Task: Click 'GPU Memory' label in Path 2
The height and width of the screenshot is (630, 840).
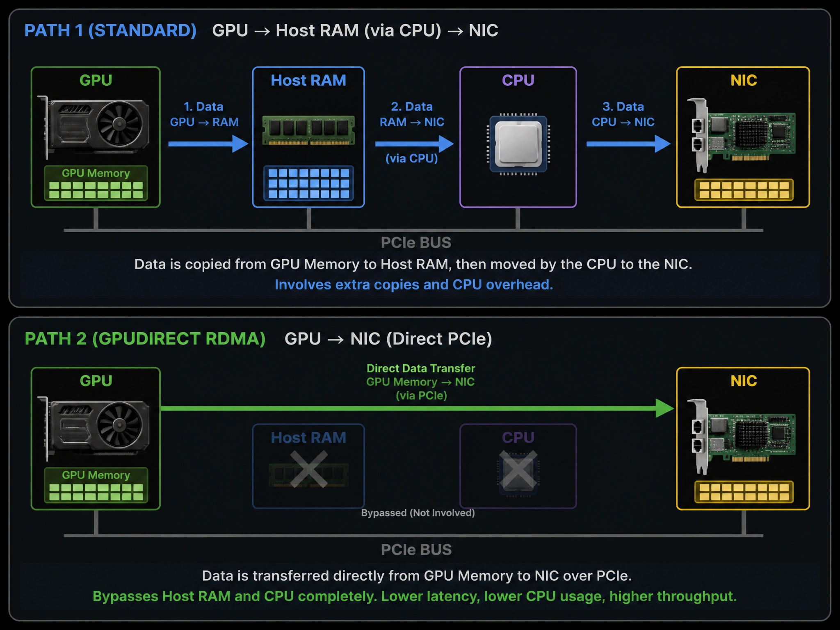Action: coord(96,475)
